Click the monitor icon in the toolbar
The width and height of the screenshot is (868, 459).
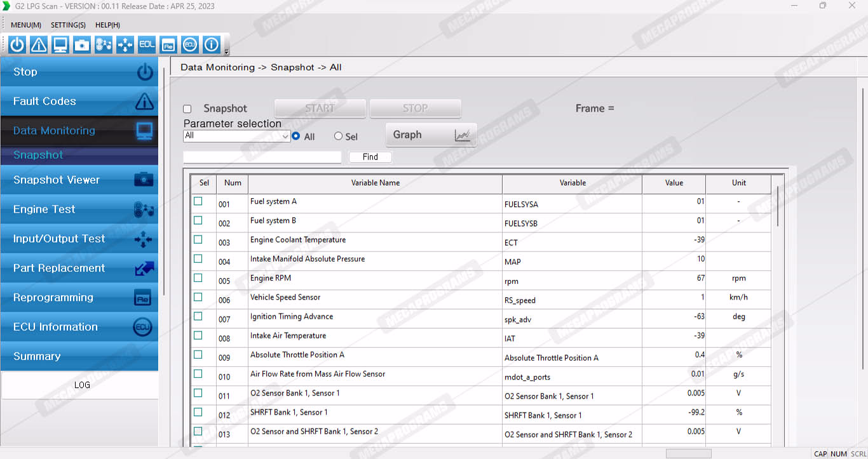pyautogui.click(x=60, y=44)
